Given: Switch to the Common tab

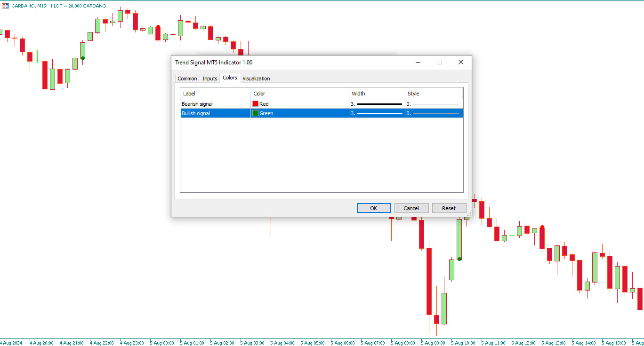Looking at the screenshot, I should (187, 79).
